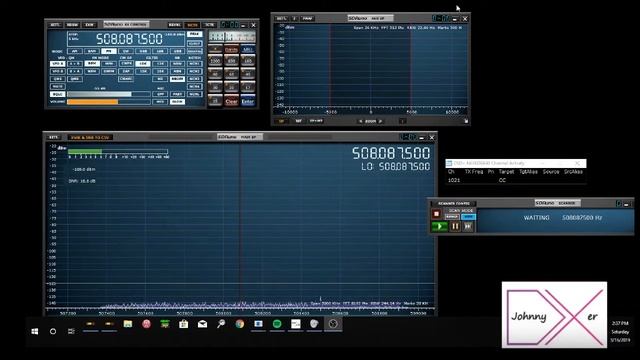
Task: Open the Windows Start menu
Action: (35, 331)
